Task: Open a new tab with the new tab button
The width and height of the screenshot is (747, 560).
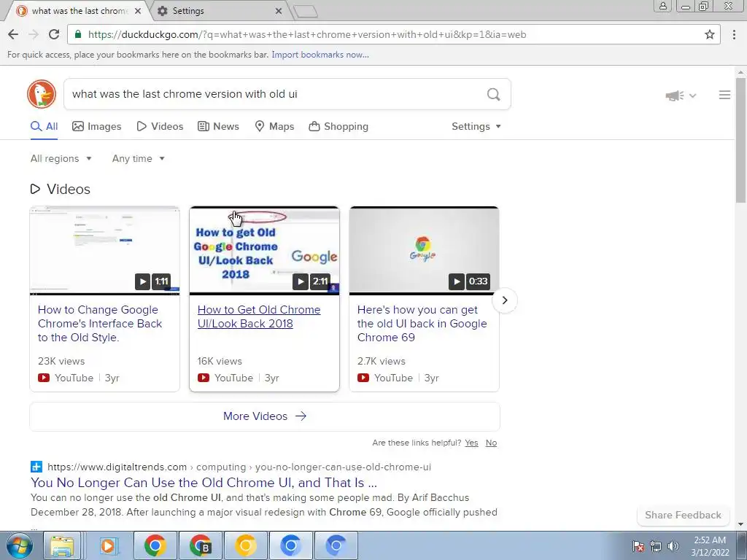Action: point(305,11)
